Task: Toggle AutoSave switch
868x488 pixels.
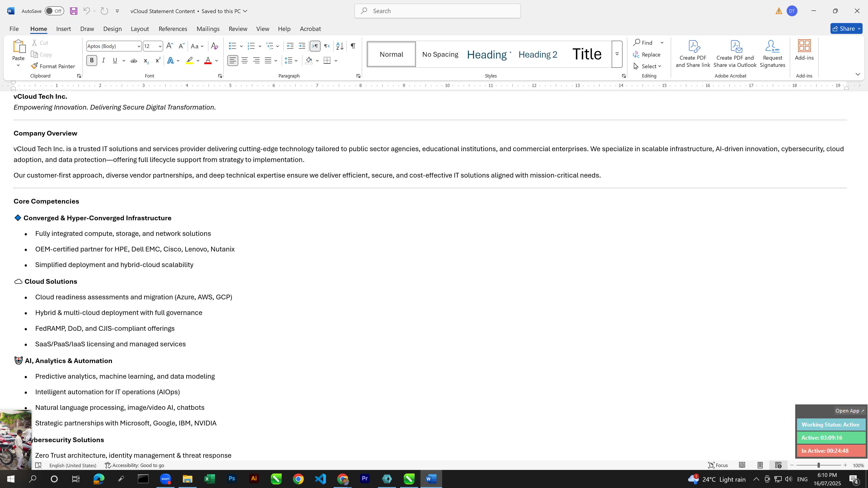Action: pyautogui.click(x=54, y=11)
